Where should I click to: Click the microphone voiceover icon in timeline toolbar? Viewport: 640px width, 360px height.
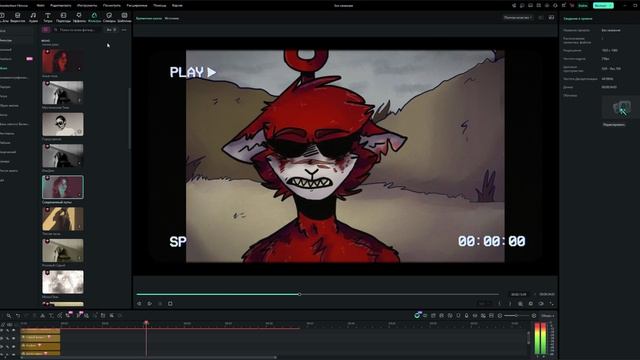point(467,316)
